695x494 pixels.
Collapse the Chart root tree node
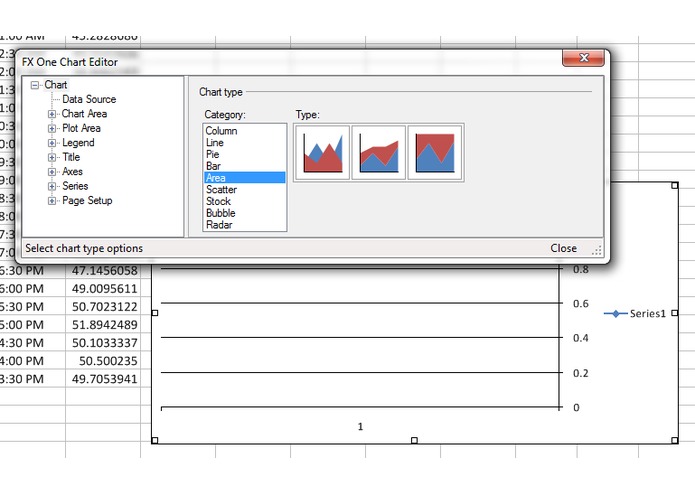tap(35, 85)
